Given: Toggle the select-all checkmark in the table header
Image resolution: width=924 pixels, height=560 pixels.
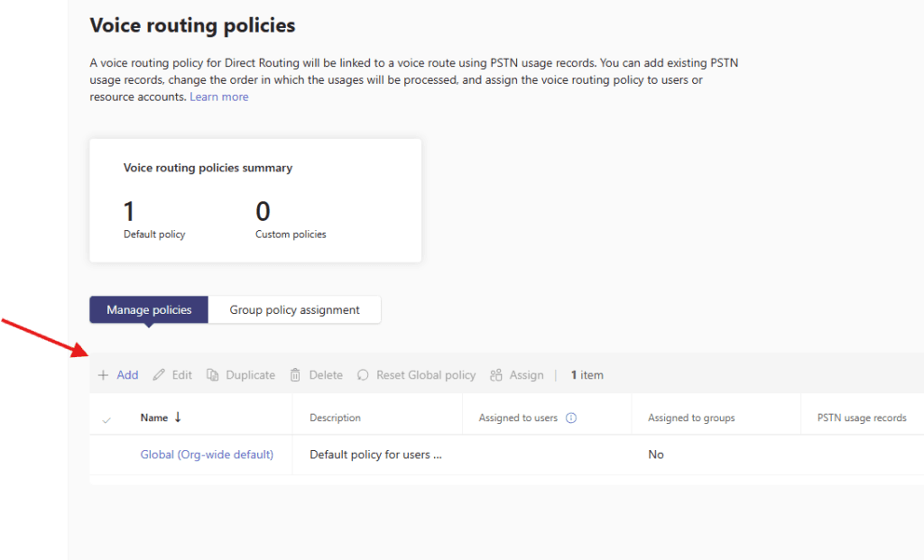Looking at the screenshot, I should point(107,419).
